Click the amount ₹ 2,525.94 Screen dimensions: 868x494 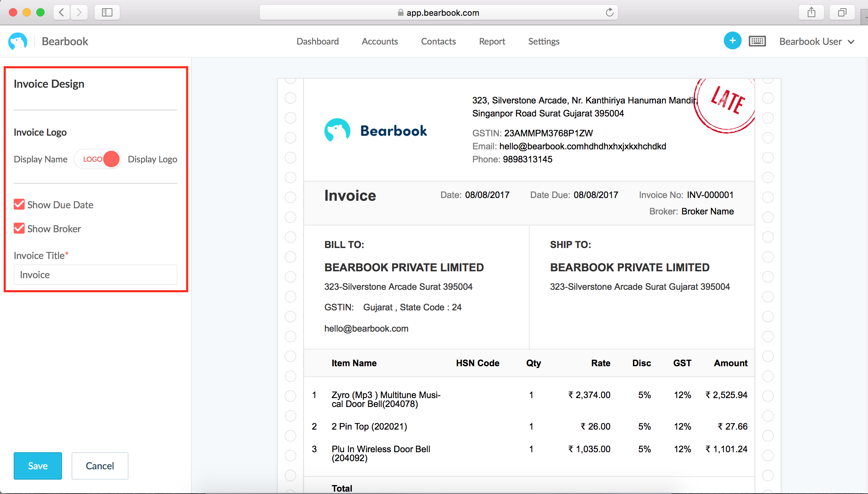pyautogui.click(x=726, y=395)
